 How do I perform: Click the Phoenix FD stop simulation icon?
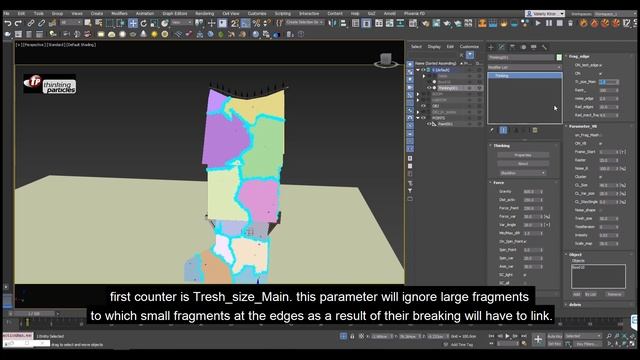pos(560,23)
